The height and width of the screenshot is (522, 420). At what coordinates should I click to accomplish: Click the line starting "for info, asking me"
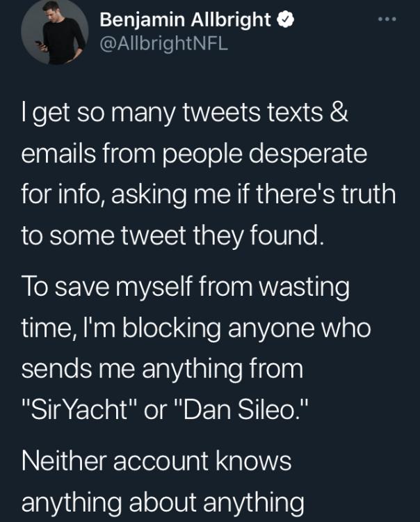[x=209, y=196]
